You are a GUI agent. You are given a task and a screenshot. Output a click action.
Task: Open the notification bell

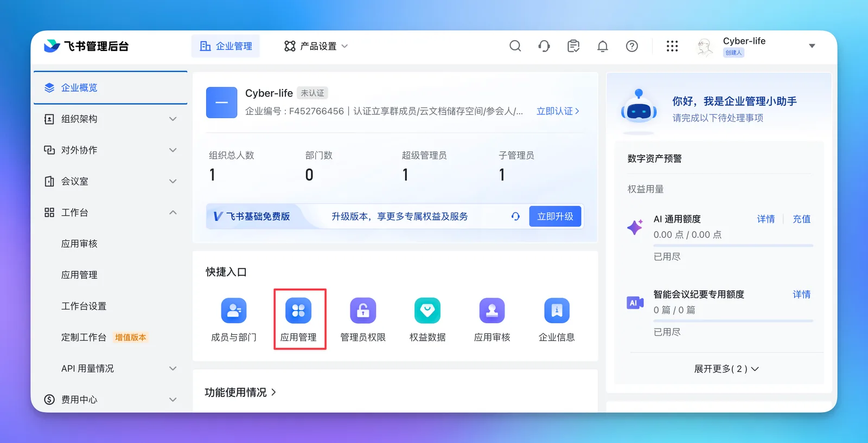[603, 46]
